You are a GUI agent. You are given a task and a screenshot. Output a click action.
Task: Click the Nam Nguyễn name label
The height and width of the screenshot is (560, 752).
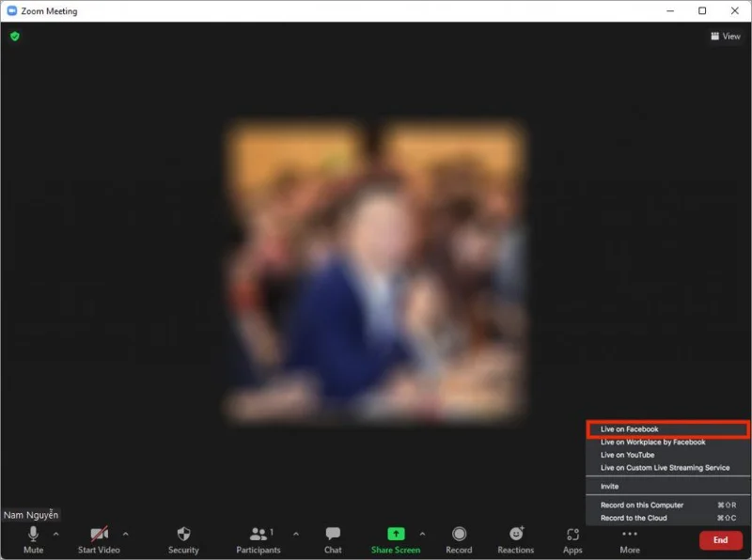click(31, 515)
